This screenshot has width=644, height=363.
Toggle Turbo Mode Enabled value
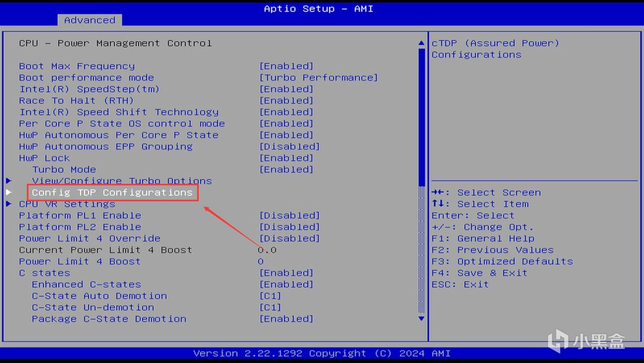(286, 170)
